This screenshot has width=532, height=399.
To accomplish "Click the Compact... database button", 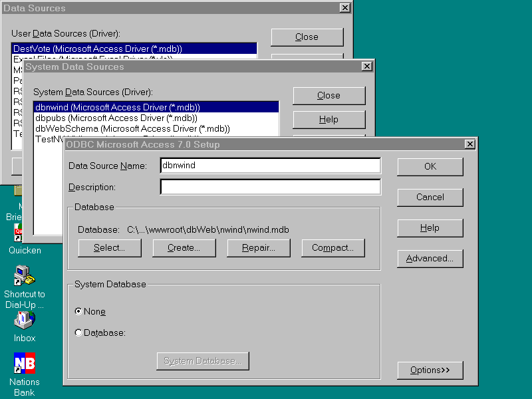I will [x=333, y=248].
